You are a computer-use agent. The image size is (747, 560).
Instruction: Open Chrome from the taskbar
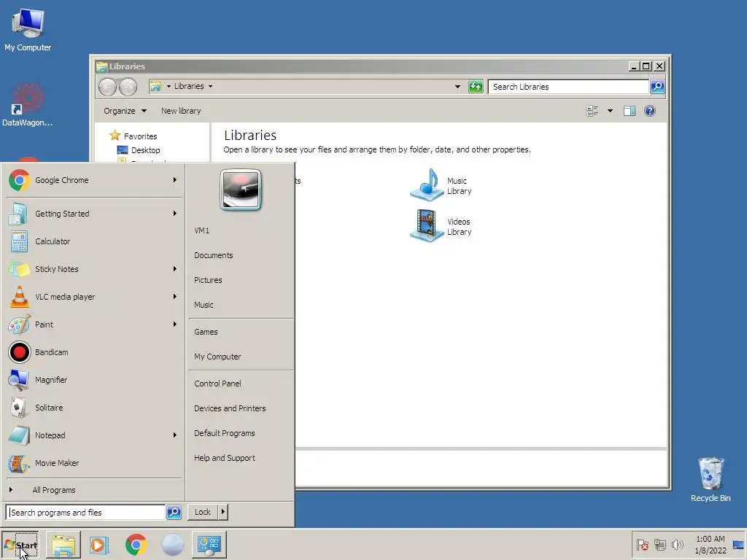pyautogui.click(x=136, y=545)
